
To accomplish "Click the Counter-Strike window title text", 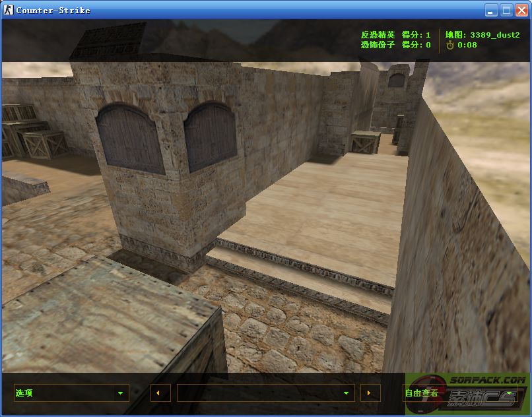I will pos(53,10).
